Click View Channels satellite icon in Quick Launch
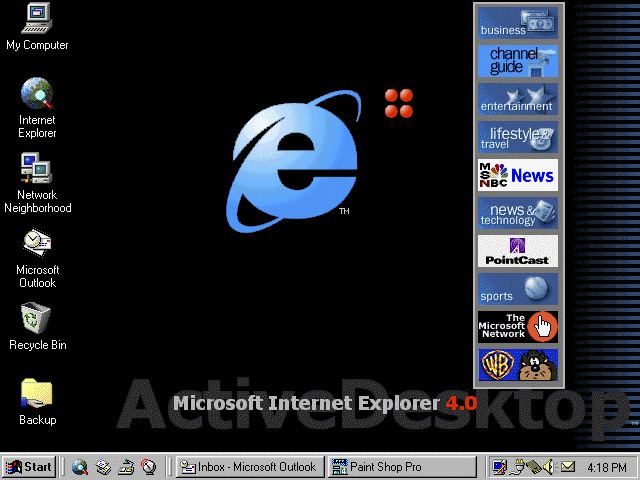This screenshot has width=640, height=480. [x=149, y=467]
